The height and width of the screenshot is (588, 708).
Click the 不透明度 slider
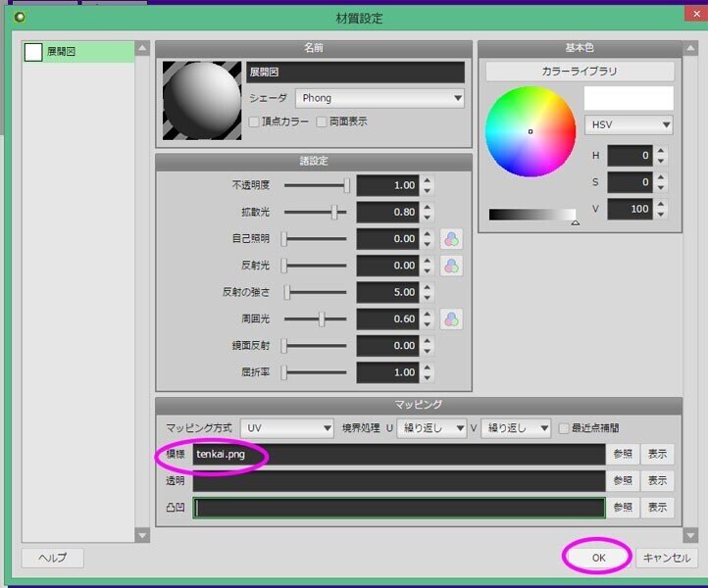[x=316, y=185]
